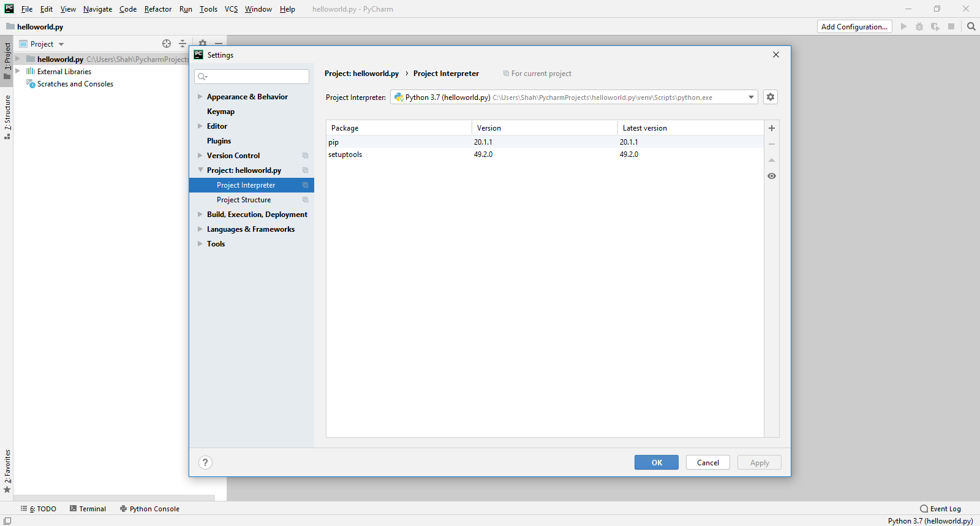
Task: Click Add Configuration button
Action: coord(854,26)
